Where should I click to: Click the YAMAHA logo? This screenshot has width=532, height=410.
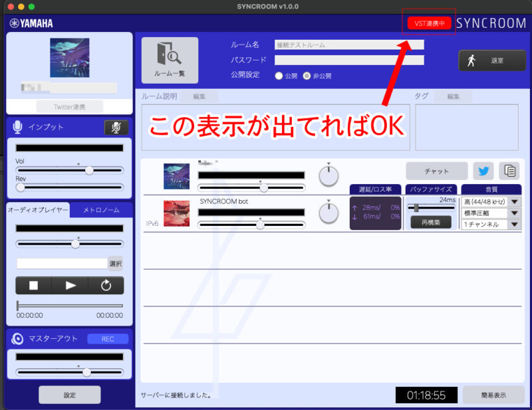point(31,23)
